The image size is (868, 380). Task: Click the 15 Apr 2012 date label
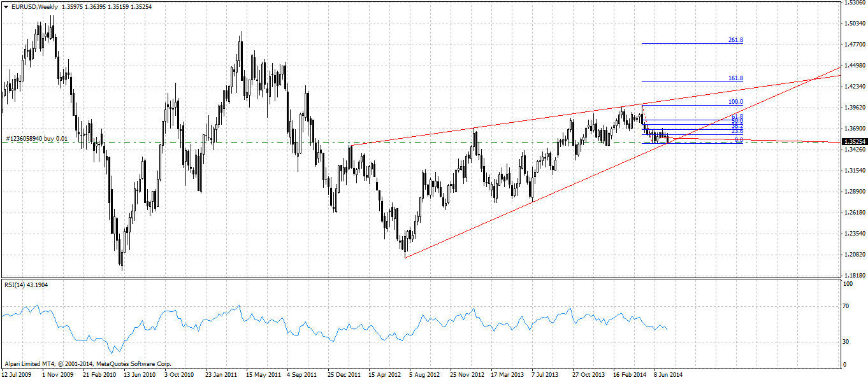click(385, 375)
